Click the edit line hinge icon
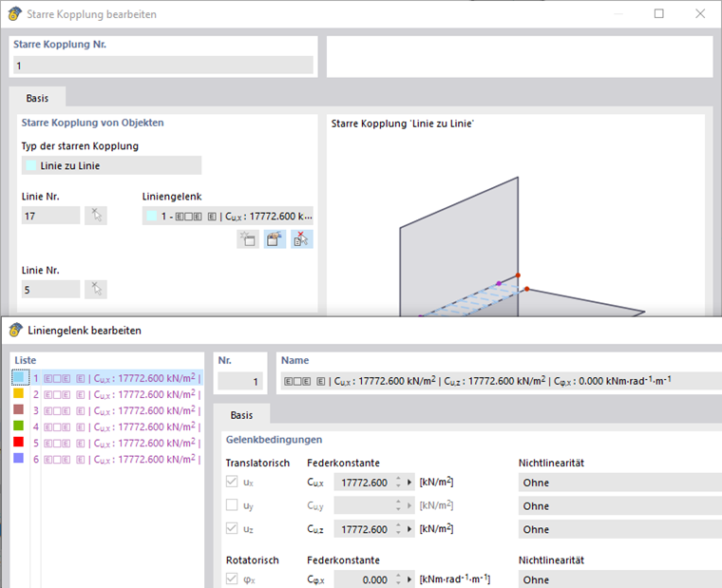722x588 pixels. (275, 239)
